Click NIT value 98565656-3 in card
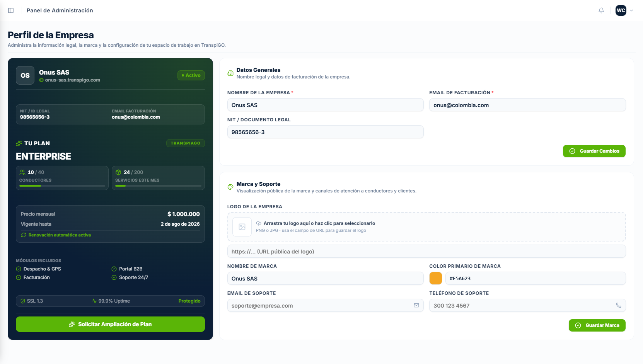643x364 pixels. [35, 117]
